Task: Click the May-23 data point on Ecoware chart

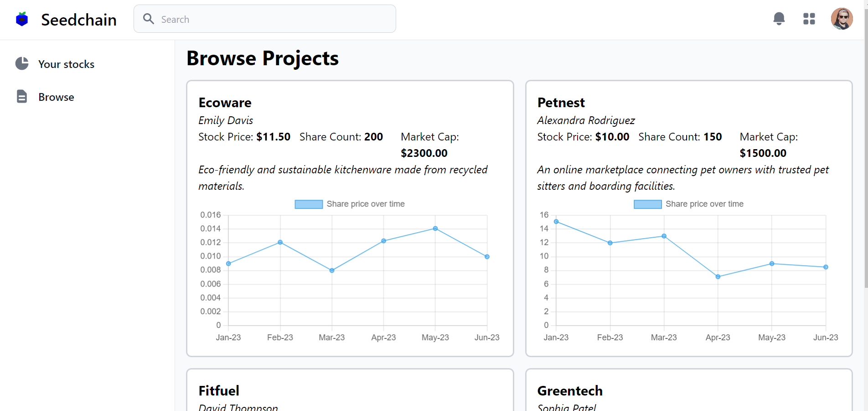Action: [435, 229]
